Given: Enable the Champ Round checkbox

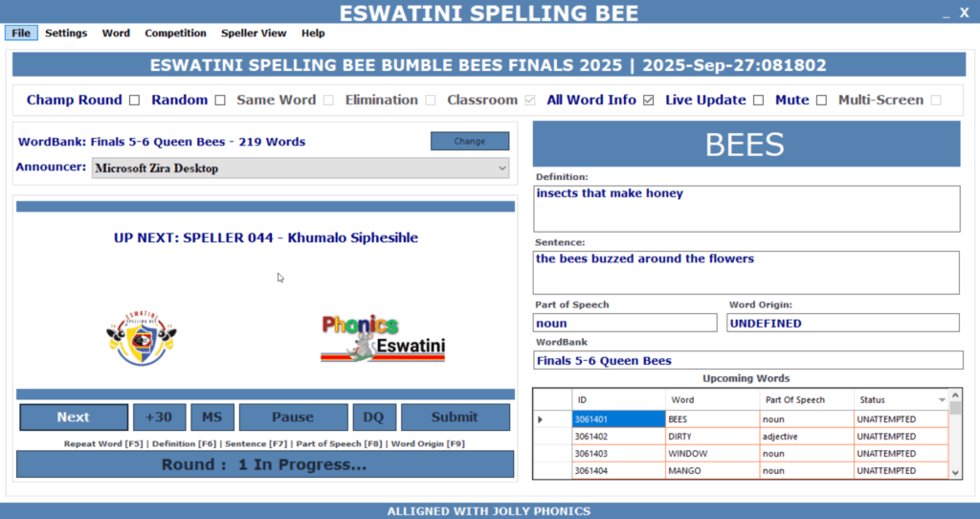Looking at the screenshot, I should (x=135, y=101).
